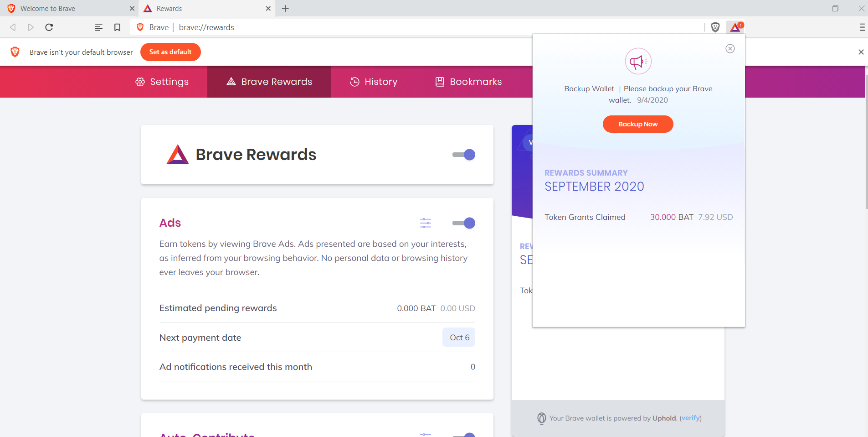Viewport: 868px width, 437px height.
Task: Select the Rewards browser tab
Action: pos(207,9)
